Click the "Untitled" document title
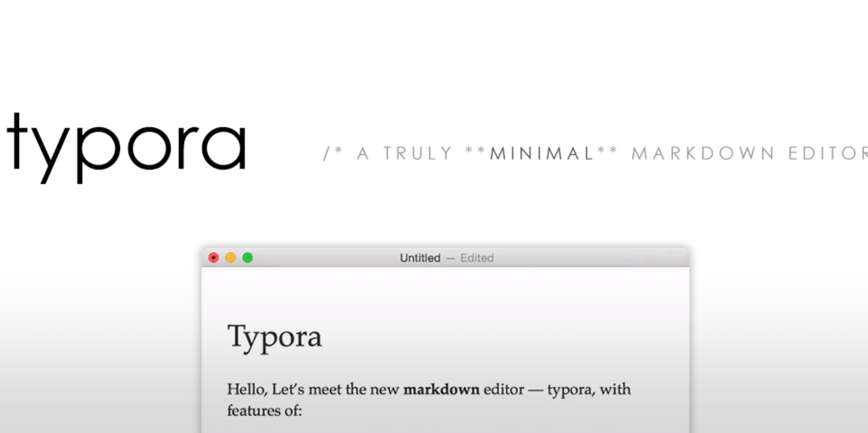Image resolution: width=868 pixels, height=433 pixels. (420, 258)
